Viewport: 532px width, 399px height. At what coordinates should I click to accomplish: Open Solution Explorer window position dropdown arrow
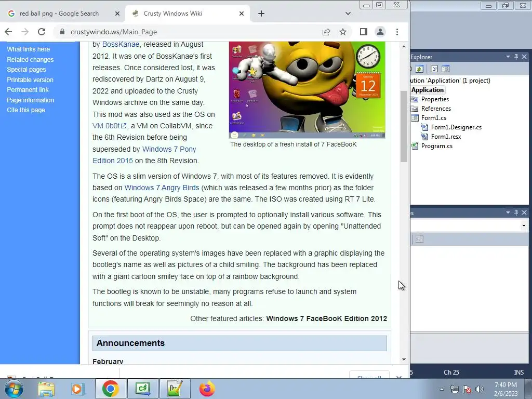pyautogui.click(x=508, y=57)
